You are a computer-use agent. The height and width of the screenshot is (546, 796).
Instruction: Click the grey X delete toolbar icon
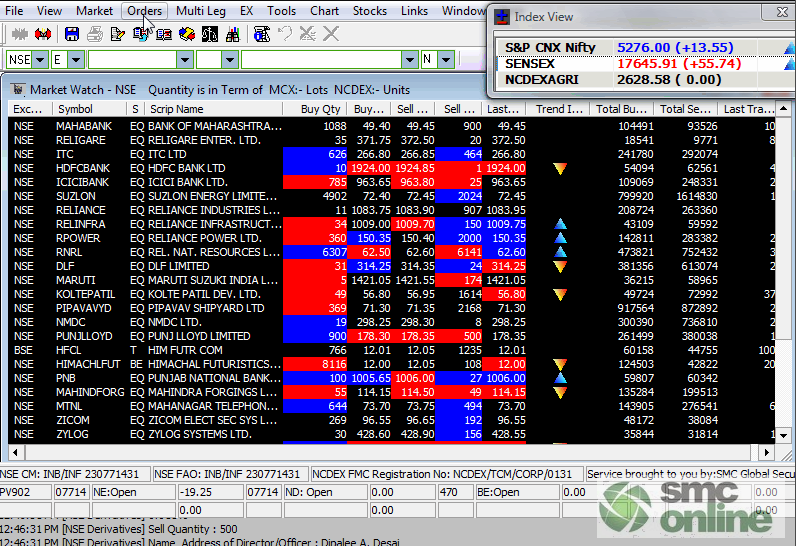click(331, 34)
